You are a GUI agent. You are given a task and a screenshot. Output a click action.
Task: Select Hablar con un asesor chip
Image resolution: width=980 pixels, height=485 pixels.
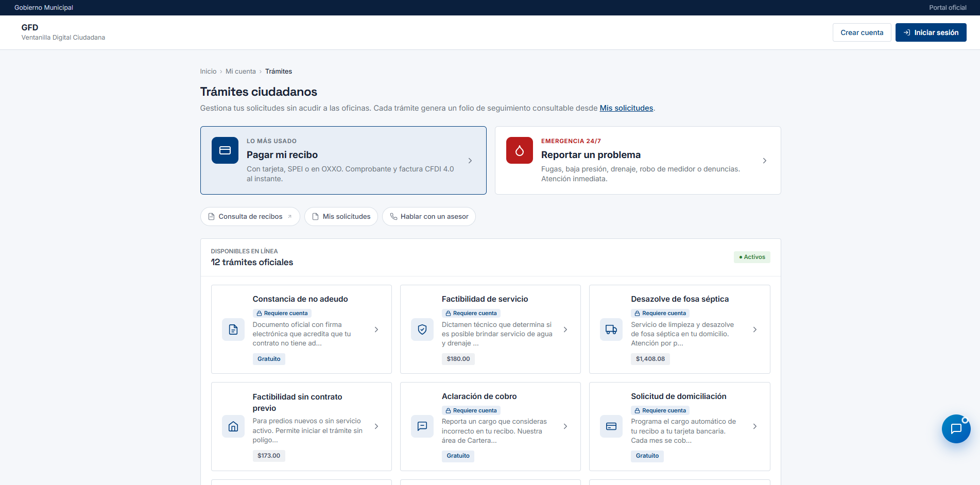(x=429, y=217)
